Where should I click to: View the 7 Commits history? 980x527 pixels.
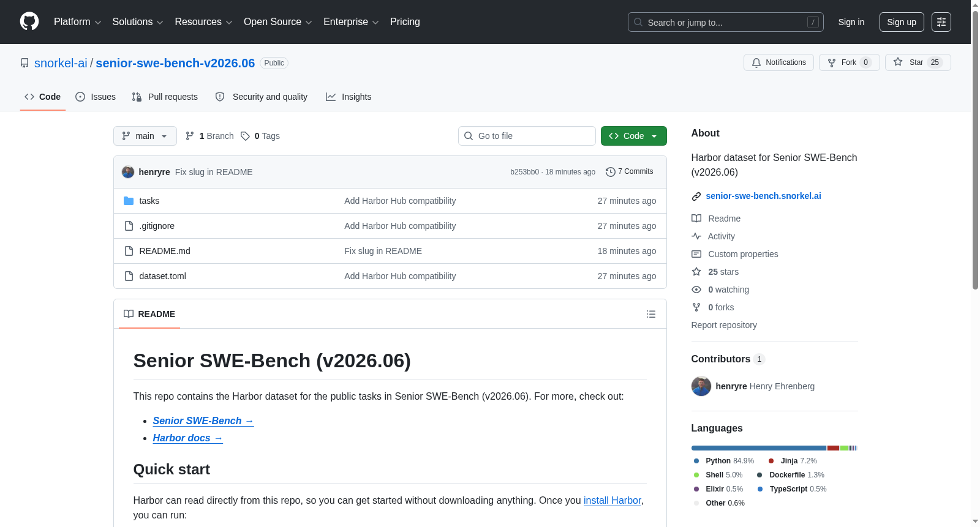[x=629, y=172]
